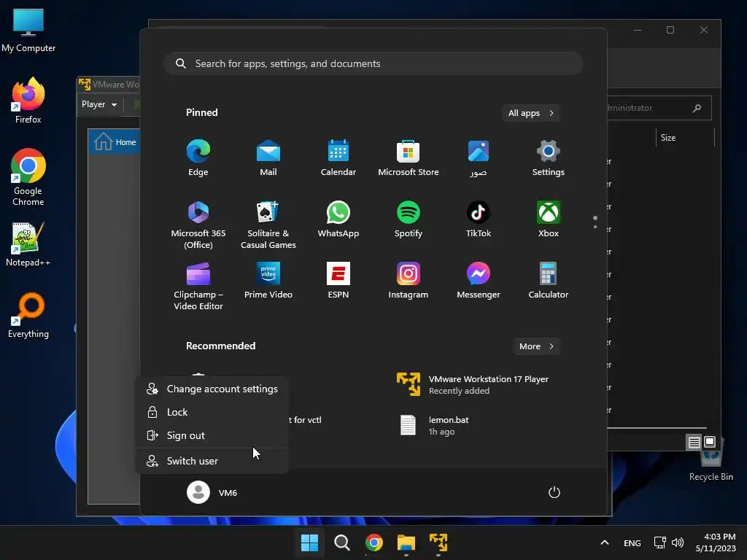The height and width of the screenshot is (560, 747).
Task: Launch Microsoft 365 (Office)
Action: click(x=198, y=225)
